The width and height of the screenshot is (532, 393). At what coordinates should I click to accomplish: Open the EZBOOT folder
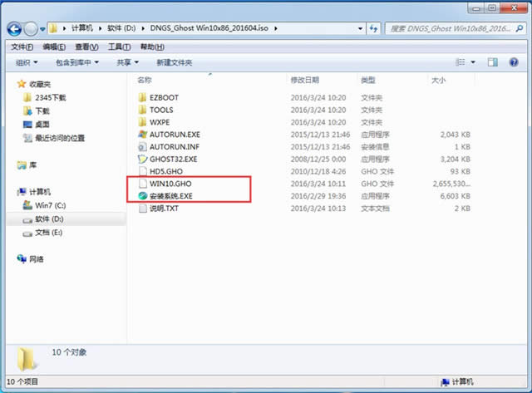[x=164, y=97]
